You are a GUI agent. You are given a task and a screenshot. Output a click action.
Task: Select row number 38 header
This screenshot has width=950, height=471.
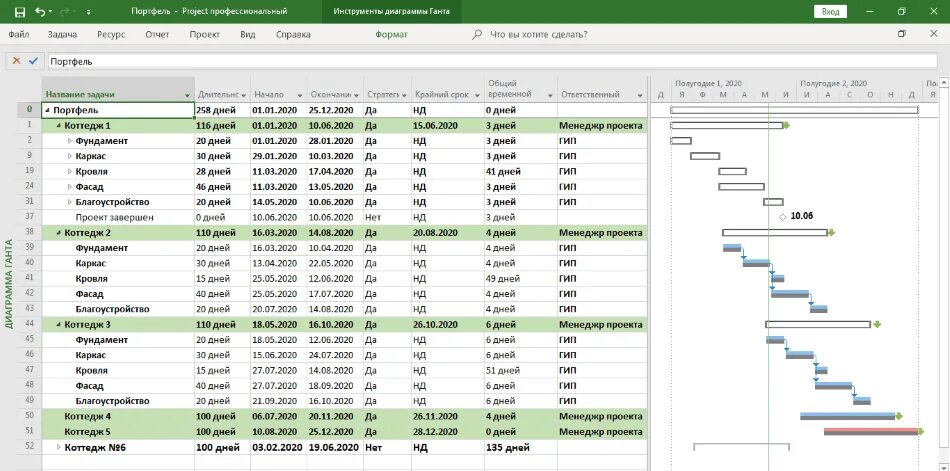click(x=30, y=232)
